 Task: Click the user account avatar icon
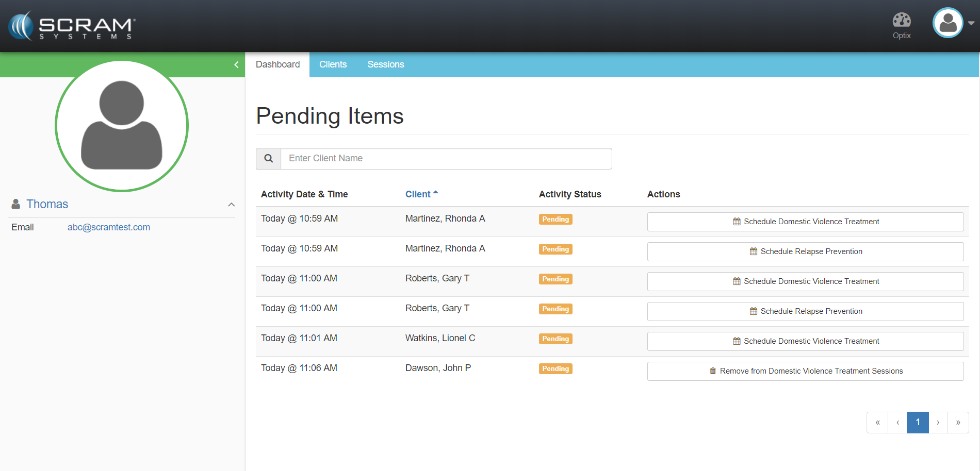(948, 23)
